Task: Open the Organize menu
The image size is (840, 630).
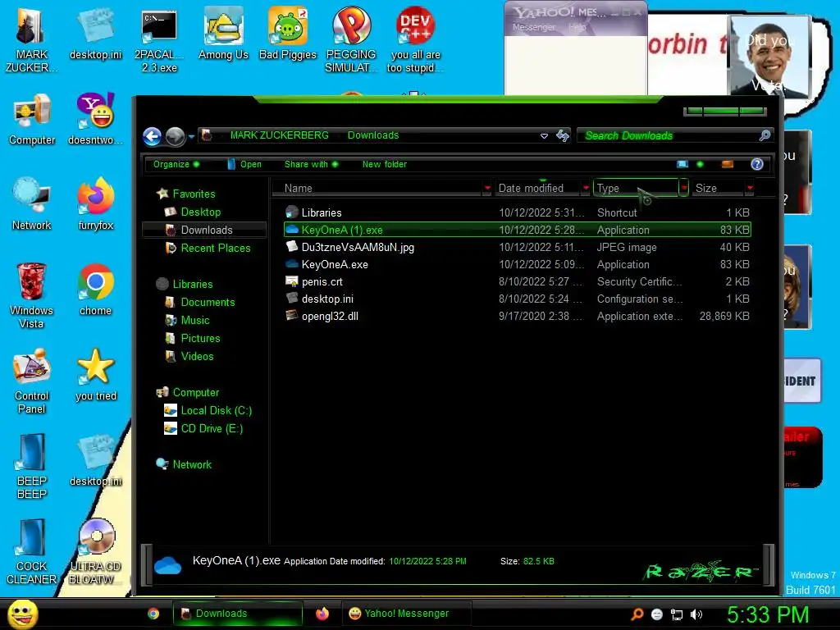Action: [176, 164]
